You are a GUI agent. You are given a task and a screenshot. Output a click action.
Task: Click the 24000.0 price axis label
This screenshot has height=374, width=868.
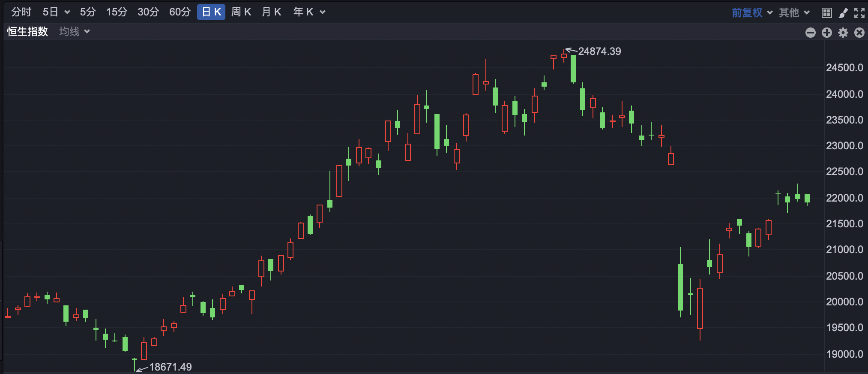[844, 94]
